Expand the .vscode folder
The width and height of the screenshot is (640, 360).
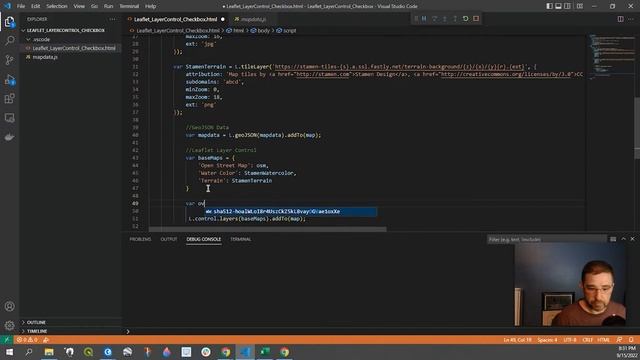[x=42, y=40]
